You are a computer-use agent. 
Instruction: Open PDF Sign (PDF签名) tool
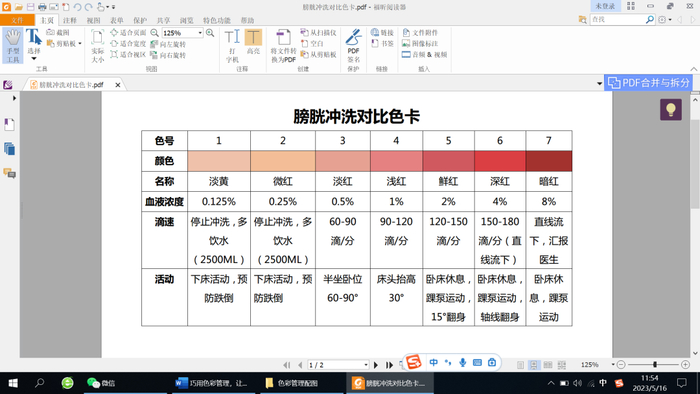[x=354, y=46]
